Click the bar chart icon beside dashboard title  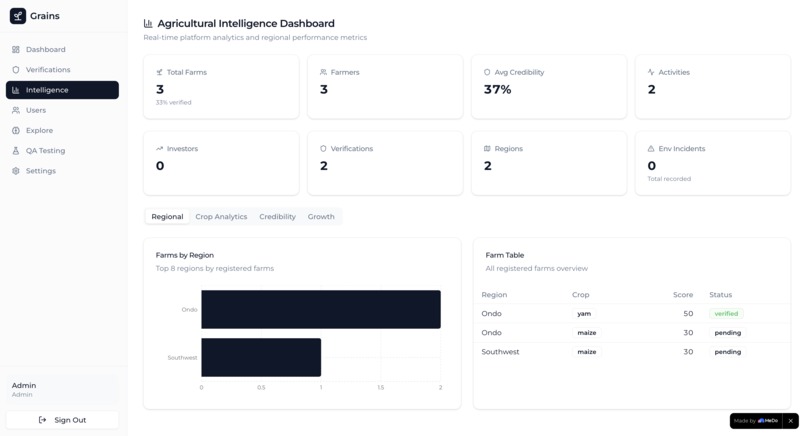click(148, 23)
